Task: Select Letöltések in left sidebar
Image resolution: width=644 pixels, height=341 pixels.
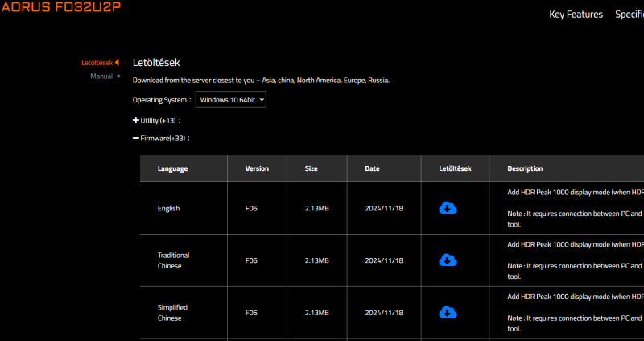Action: (100, 63)
